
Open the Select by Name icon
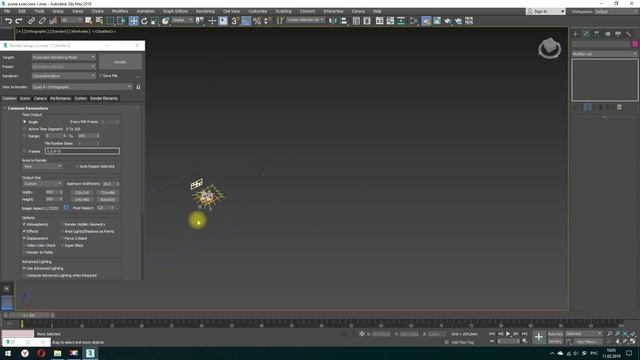[99, 21]
